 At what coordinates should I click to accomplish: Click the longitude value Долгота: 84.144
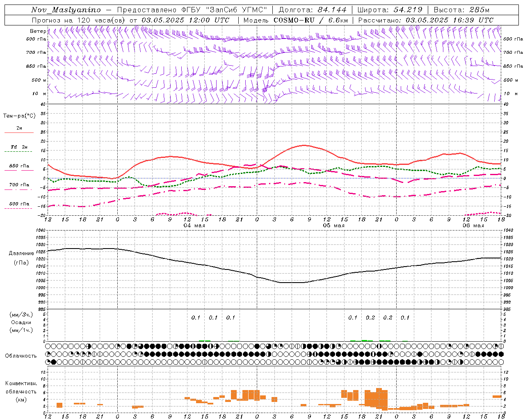tap(313, 10)
